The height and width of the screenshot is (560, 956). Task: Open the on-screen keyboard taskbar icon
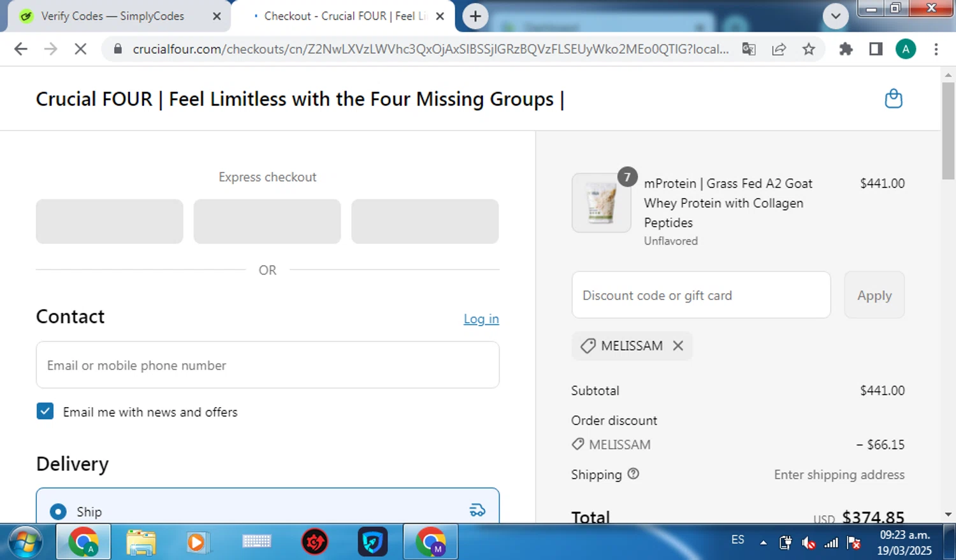click(257, 542)
